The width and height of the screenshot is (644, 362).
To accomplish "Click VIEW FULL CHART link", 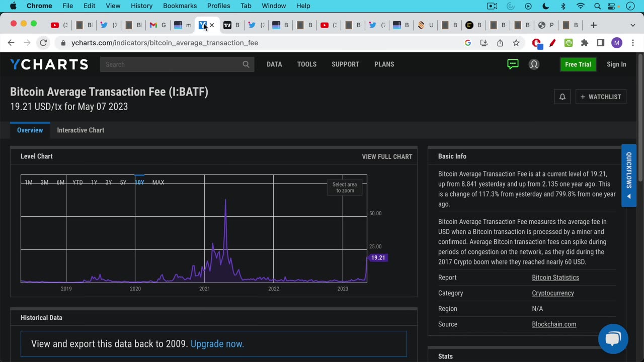I will click(387, 157).
